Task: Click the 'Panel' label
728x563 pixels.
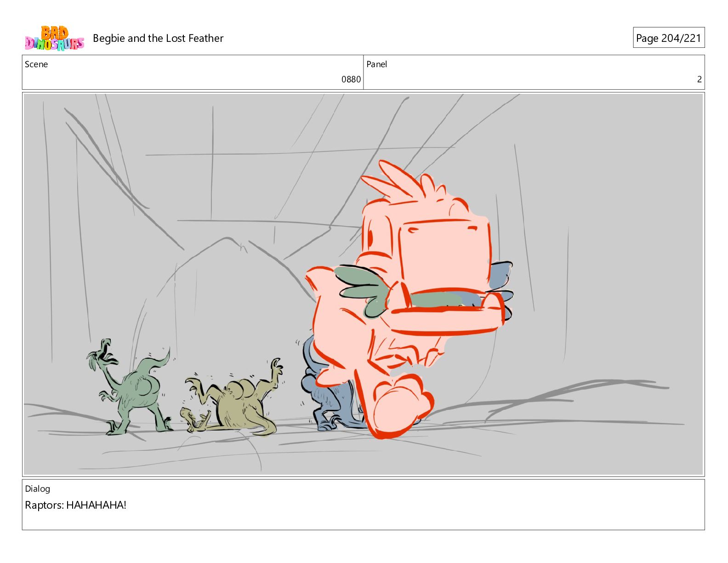Action: tap(376, 64)
